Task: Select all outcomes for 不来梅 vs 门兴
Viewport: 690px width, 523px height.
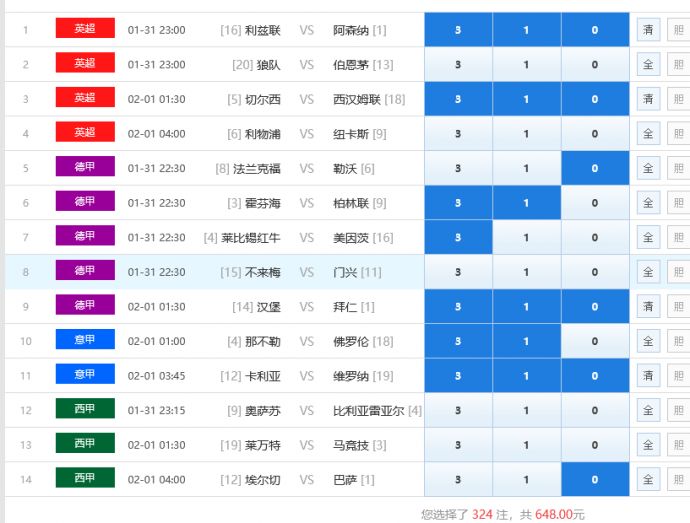Action: tap(648, 272)
